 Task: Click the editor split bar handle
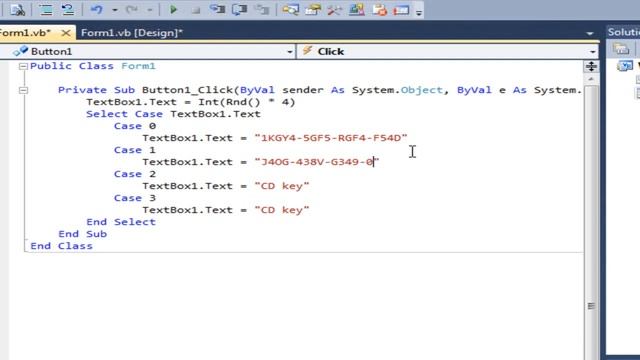[591, 66]
